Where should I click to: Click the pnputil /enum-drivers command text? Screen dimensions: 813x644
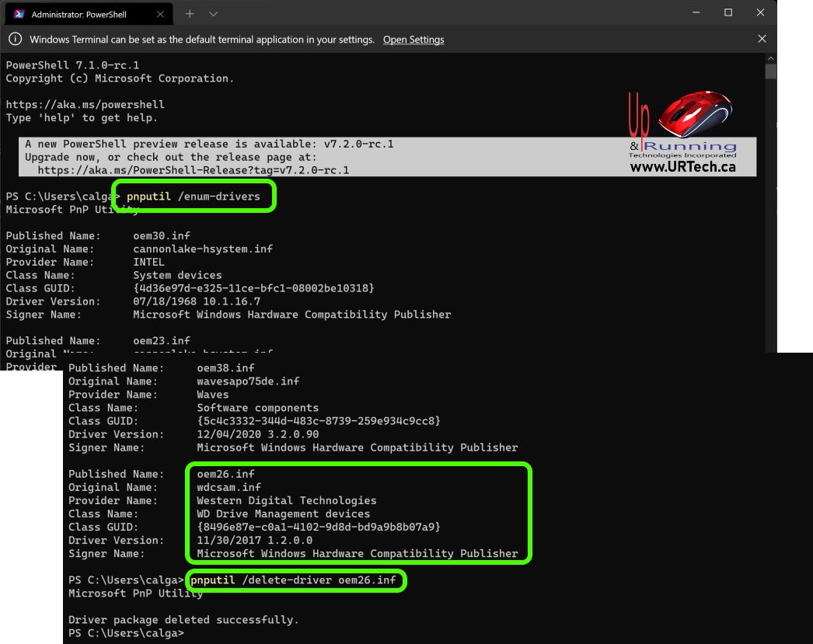[x=194, y=197]
